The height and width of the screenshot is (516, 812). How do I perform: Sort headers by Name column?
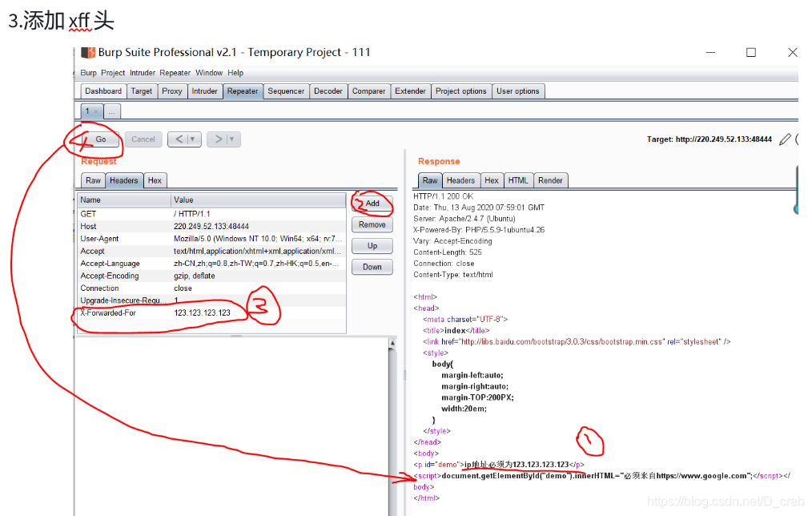(x=124, y=200)
